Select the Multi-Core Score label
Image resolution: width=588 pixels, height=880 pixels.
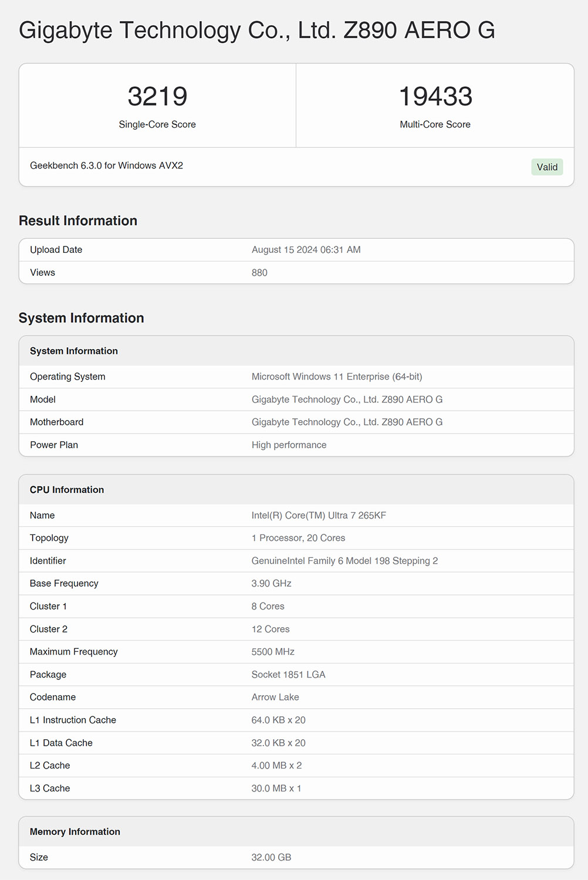coord(435,124)
